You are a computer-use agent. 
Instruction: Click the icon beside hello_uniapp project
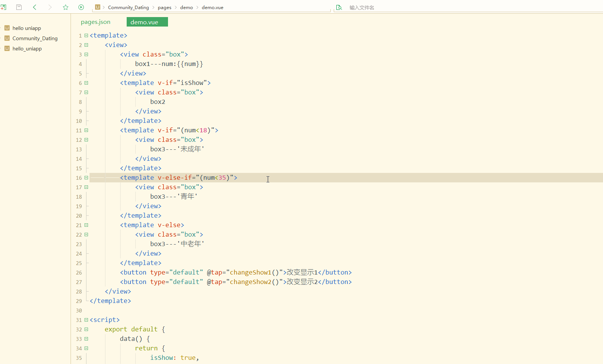7,48
